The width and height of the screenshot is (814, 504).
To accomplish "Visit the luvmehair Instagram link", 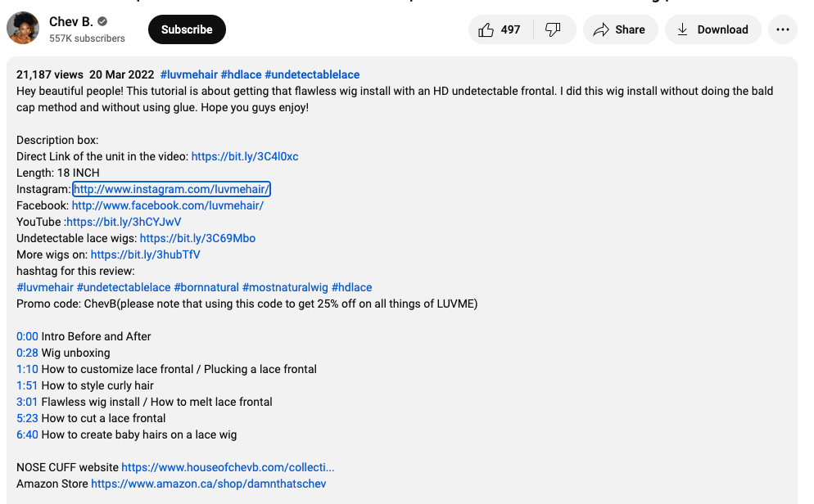I will [171, 189].
